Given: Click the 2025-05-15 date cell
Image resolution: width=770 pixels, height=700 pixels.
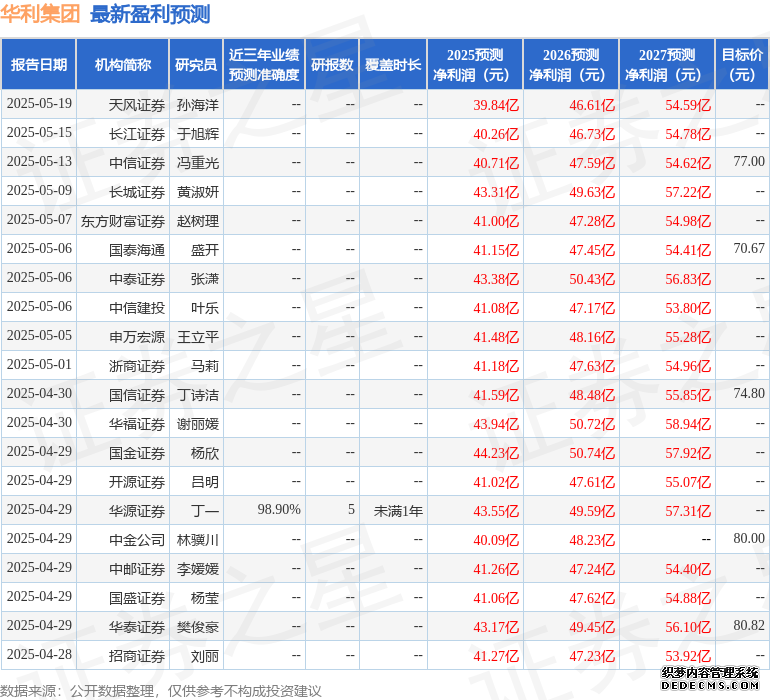Looking at the screenshot, I should tap(39, 133).
